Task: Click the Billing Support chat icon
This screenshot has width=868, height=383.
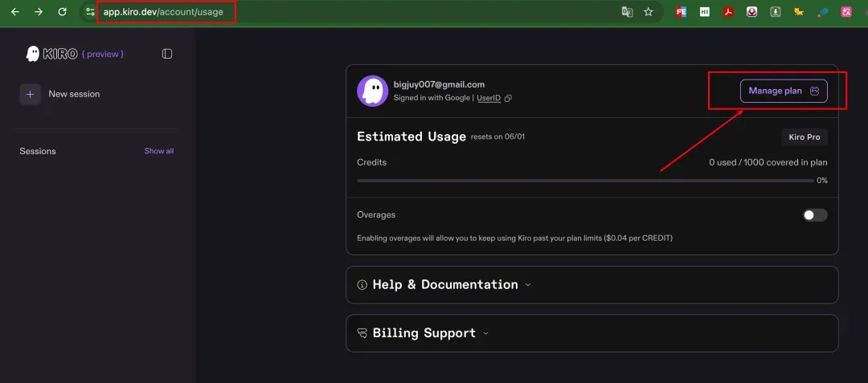Action: coord(362,333)
